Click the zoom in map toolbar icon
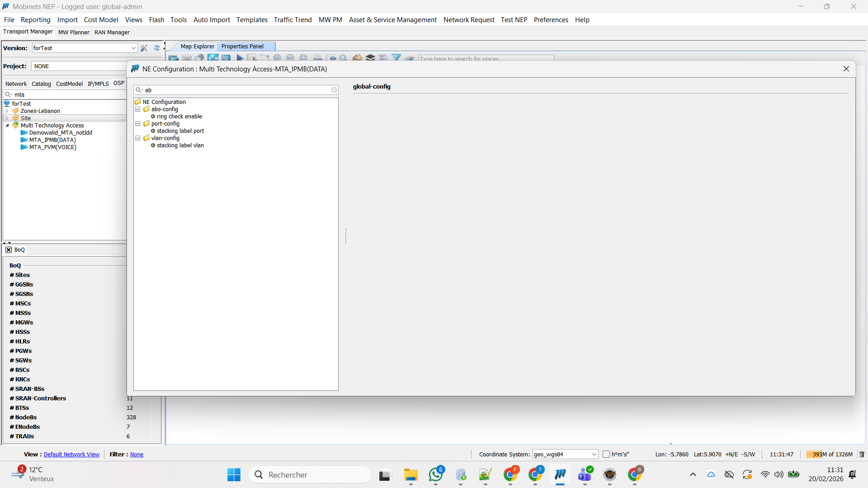The height and width of the screenshot is (488, 868). [x=277, y=58]
